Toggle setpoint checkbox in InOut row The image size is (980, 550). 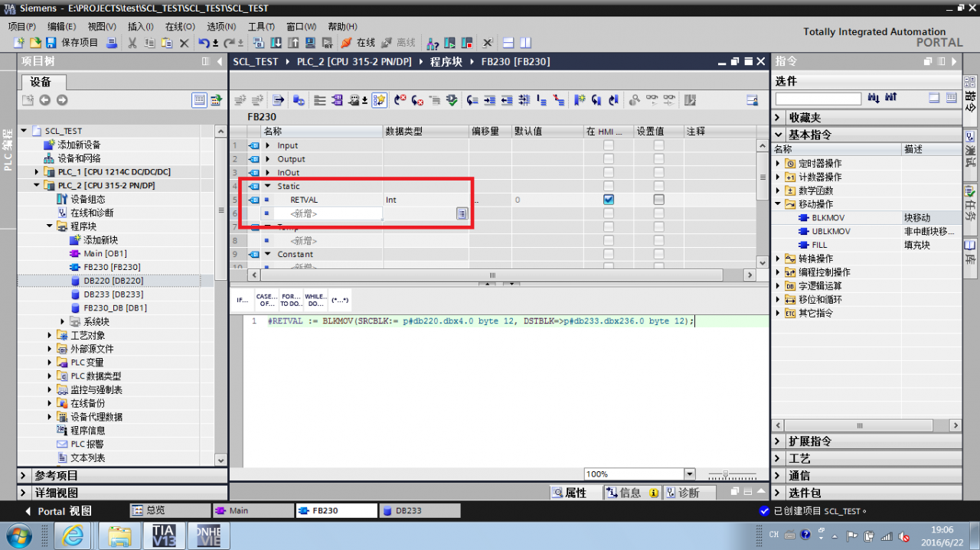click(x=658, y=173)
